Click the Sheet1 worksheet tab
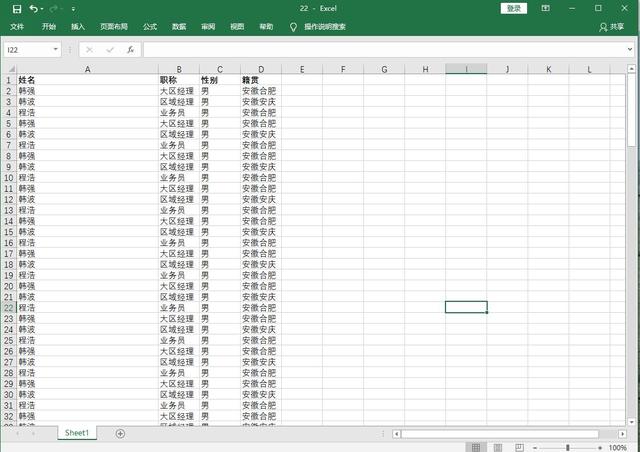 pos(77,433)
